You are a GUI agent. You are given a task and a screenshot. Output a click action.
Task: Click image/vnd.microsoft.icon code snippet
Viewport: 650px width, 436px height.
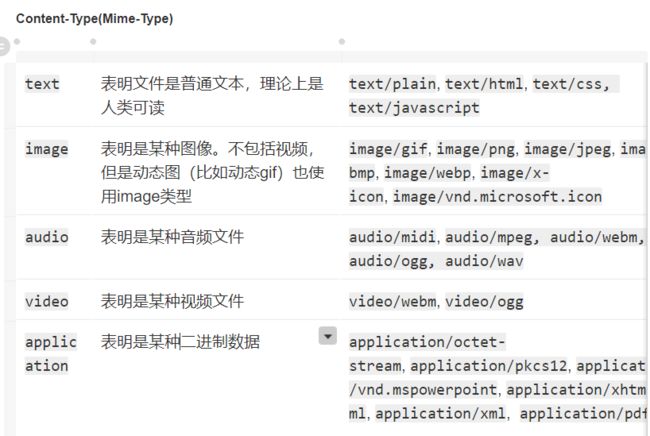coord(497,197)
